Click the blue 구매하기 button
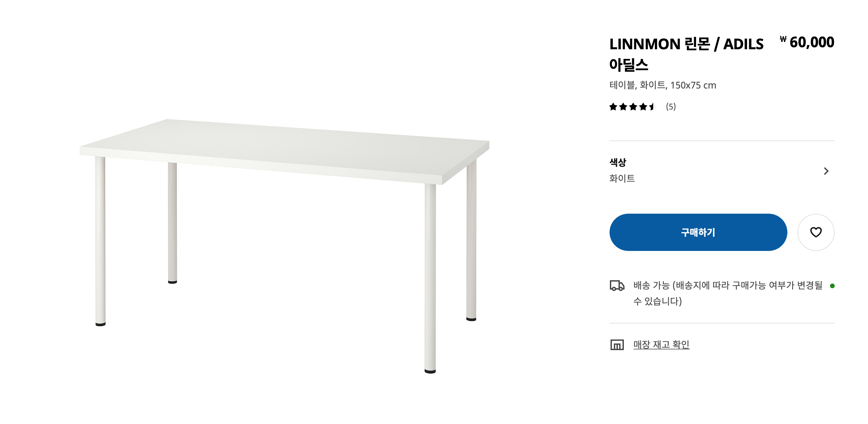868x424 pixels. click(x=698, y=232)
